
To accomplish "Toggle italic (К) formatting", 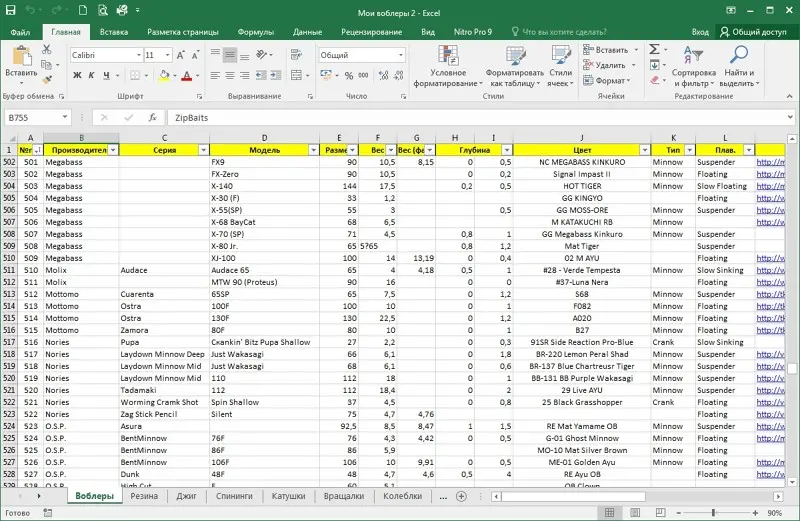I will [91, 76].
